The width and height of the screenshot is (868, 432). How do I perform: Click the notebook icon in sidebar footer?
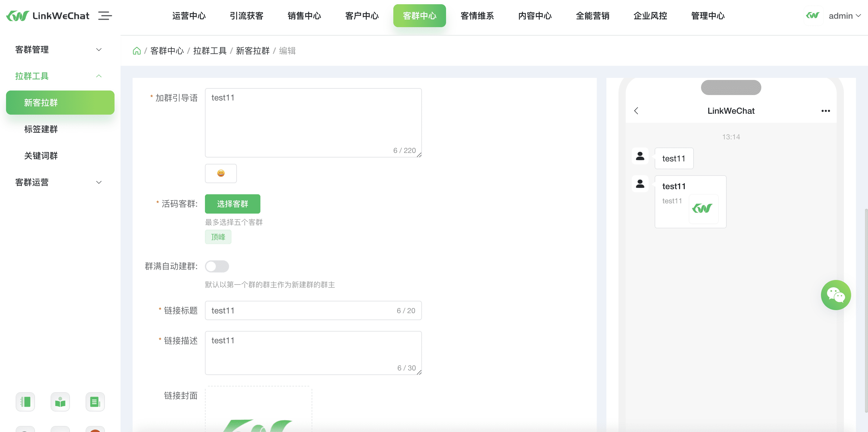(25, 402)
